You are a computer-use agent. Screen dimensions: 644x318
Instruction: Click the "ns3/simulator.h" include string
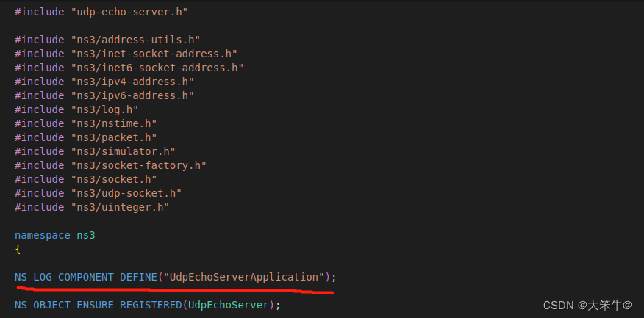point(124,151)
